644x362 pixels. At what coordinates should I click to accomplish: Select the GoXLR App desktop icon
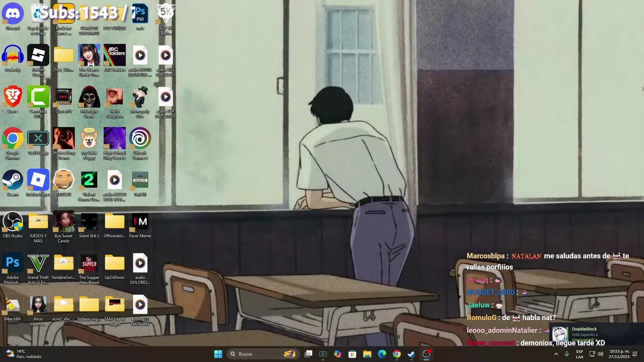[38, 141]
